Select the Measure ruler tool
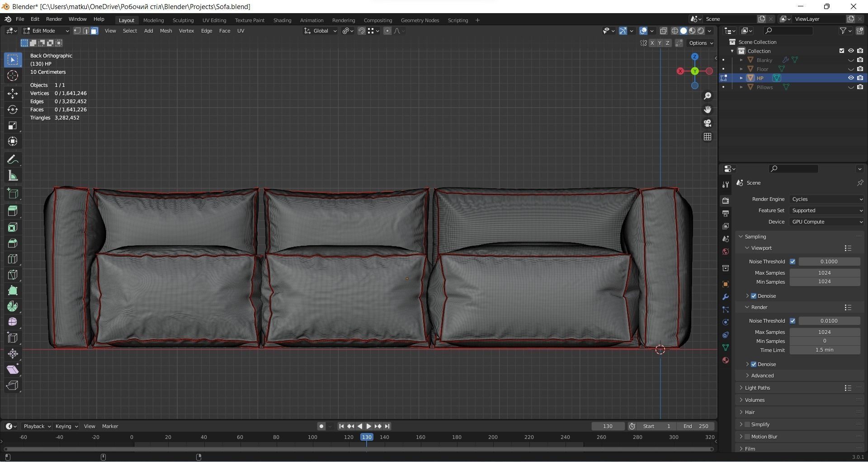The image size is (868, 462). coord(13,176)
